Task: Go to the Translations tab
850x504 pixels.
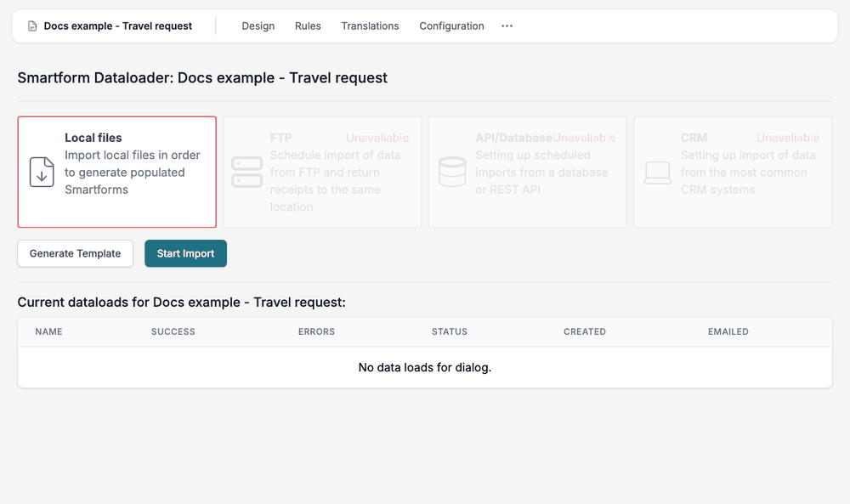Action: (370, 26)
